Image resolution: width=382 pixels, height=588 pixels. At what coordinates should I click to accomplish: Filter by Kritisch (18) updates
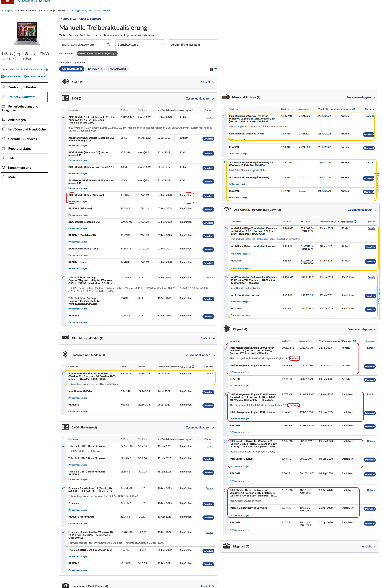95,69
